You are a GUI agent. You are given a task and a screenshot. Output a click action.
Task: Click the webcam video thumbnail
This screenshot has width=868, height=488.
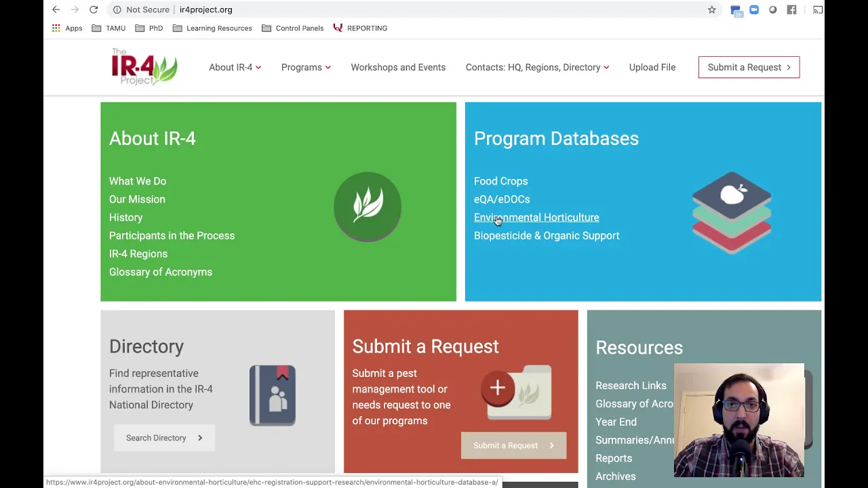(x=739, y=420)
